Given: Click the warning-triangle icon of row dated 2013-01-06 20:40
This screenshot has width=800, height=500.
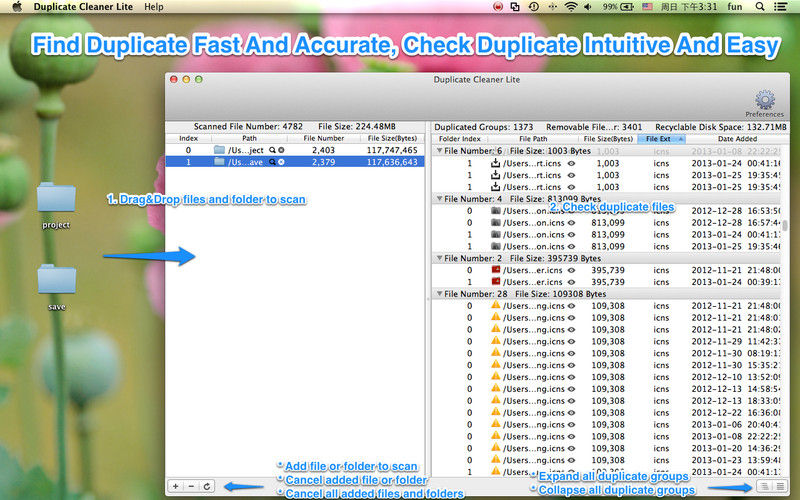Looking at the screenshot, I should [x=495, y=423].
